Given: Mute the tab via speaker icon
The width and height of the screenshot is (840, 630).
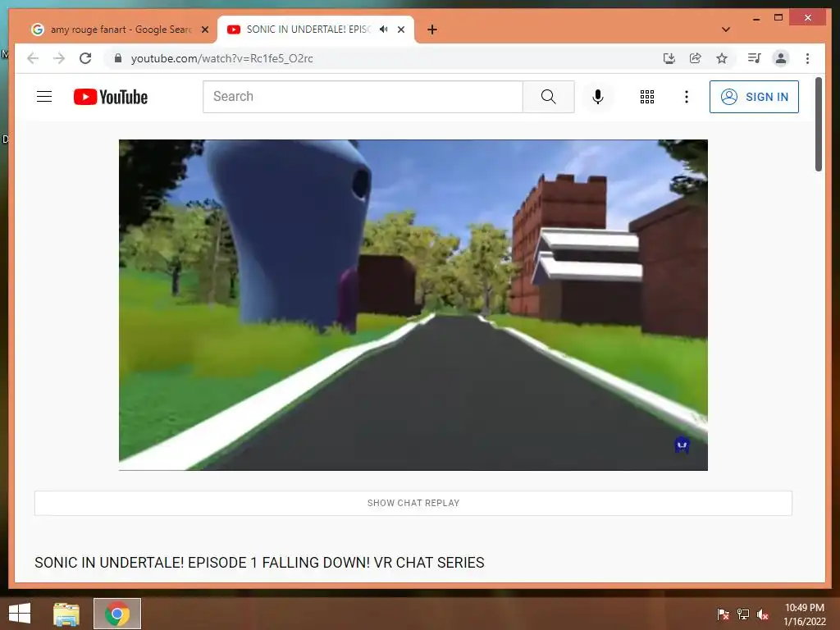Looking at the screenshot, I should click(384, 30).
